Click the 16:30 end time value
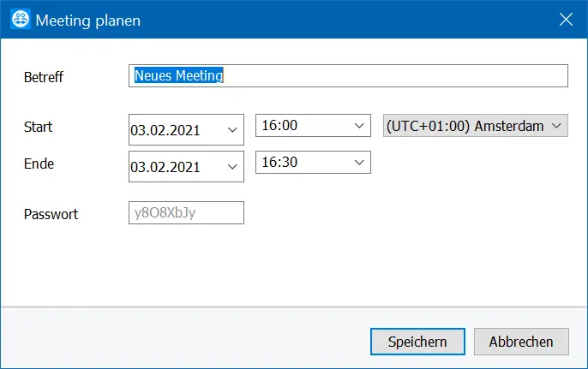Screen dimensions: 588x369 [279, 162]
